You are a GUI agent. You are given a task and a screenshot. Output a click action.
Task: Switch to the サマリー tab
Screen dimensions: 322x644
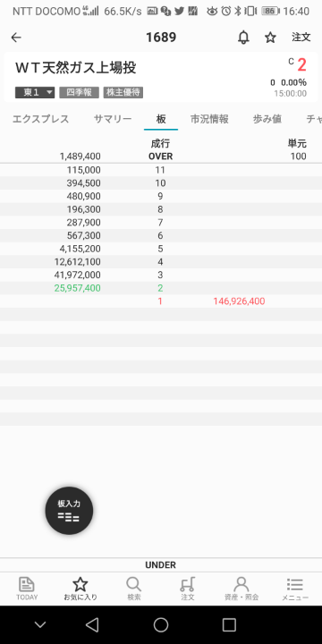click(x=113, y=120)
